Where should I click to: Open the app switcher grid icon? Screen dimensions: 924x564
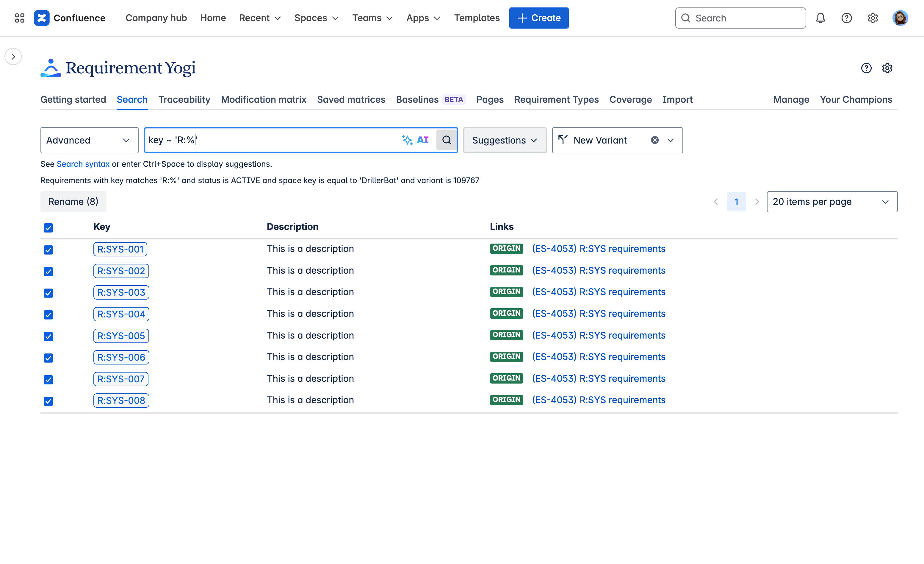[20, 18]
